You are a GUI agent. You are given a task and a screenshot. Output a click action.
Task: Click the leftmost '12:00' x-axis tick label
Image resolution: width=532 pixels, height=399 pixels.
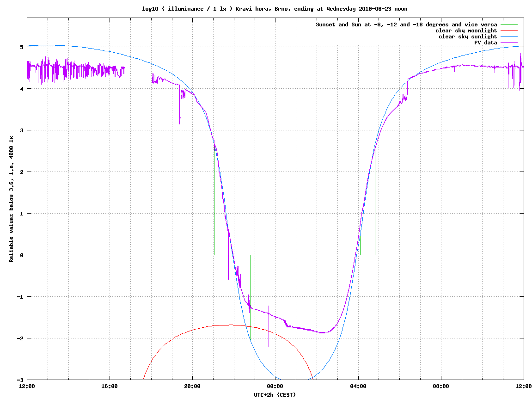click(x=27, y=387)
